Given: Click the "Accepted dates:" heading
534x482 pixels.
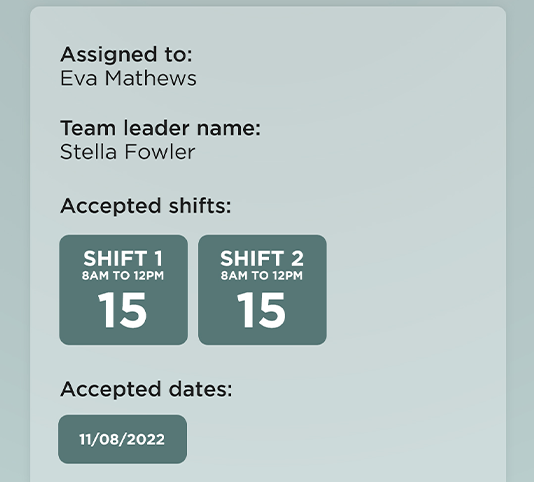Looking at the screenshot, I should coord(146,389).
